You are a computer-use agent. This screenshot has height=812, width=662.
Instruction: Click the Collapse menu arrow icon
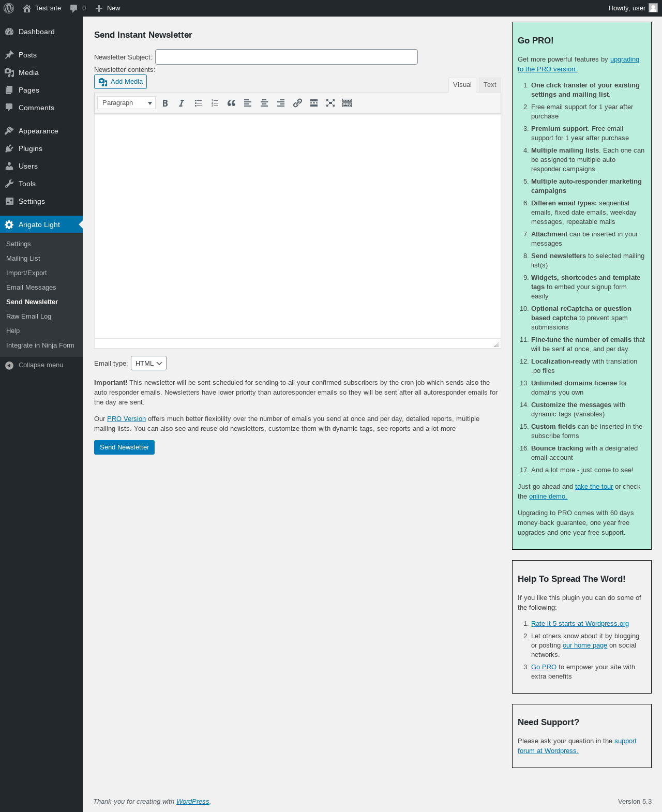tap(9, 365)
